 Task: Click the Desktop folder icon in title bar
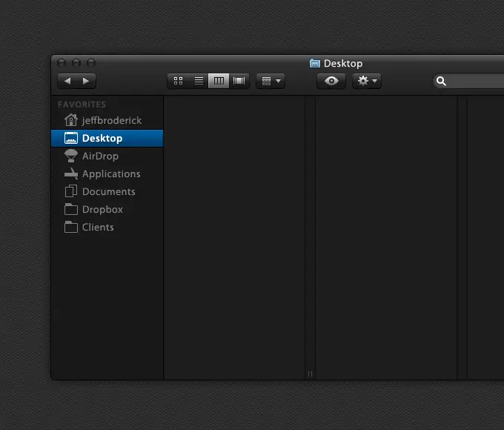[x=315, y=63]
